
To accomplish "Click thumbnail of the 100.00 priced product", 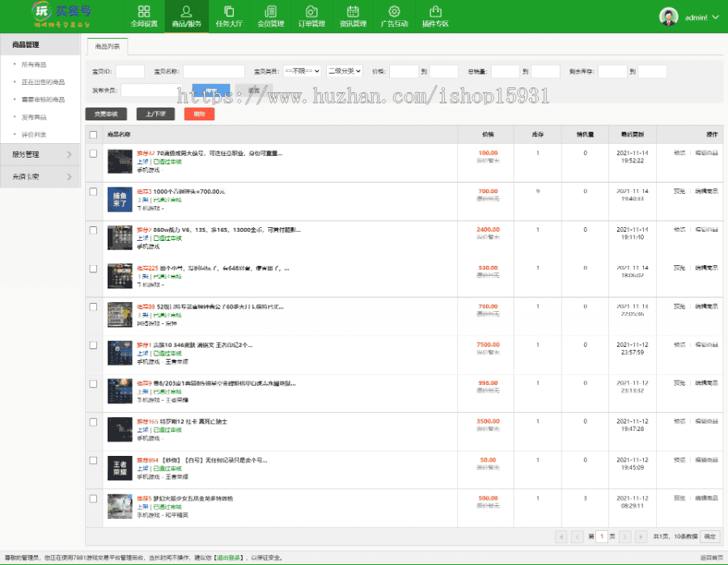I will click(x=120, y=161).
